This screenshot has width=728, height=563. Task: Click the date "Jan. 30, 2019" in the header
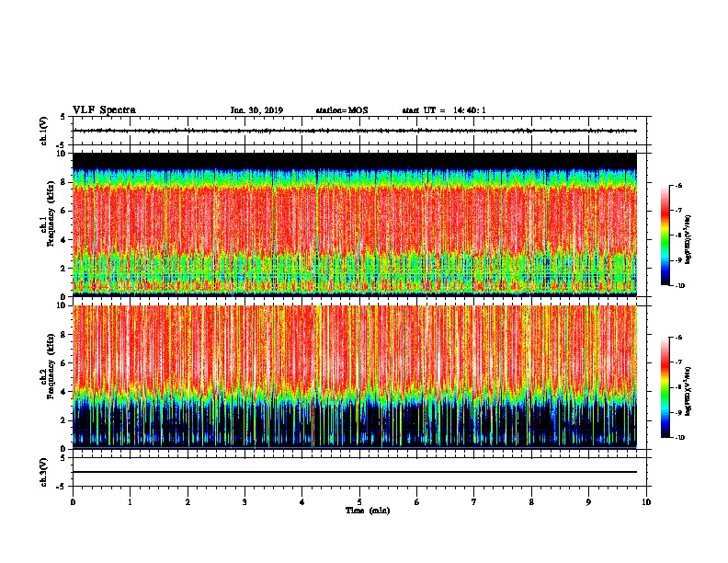point(256,110)
